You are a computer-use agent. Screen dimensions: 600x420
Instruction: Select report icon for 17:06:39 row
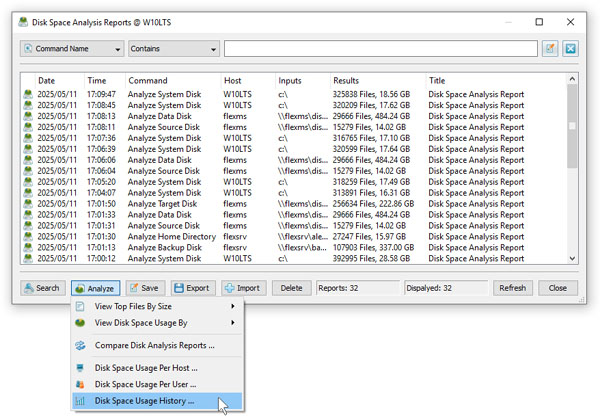point(28,149)
